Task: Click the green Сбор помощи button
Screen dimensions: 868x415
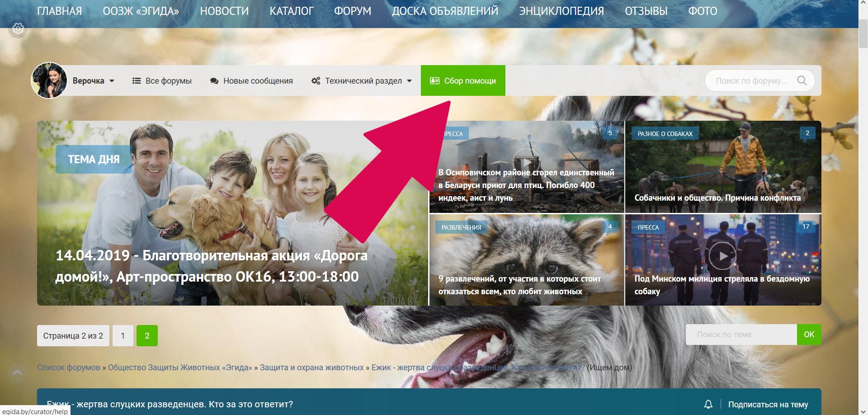Action: (463, 80)
